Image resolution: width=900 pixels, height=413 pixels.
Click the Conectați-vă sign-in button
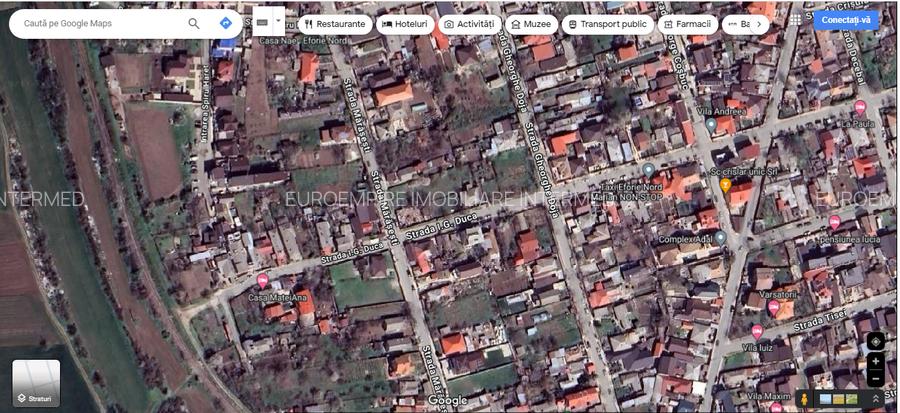(x=846, y=20)
